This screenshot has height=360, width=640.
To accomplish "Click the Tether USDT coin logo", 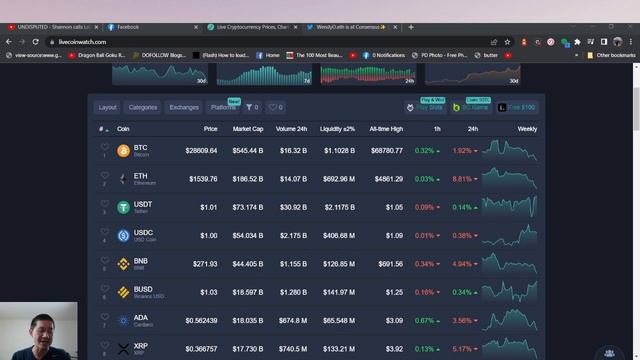I will (123, 207).
